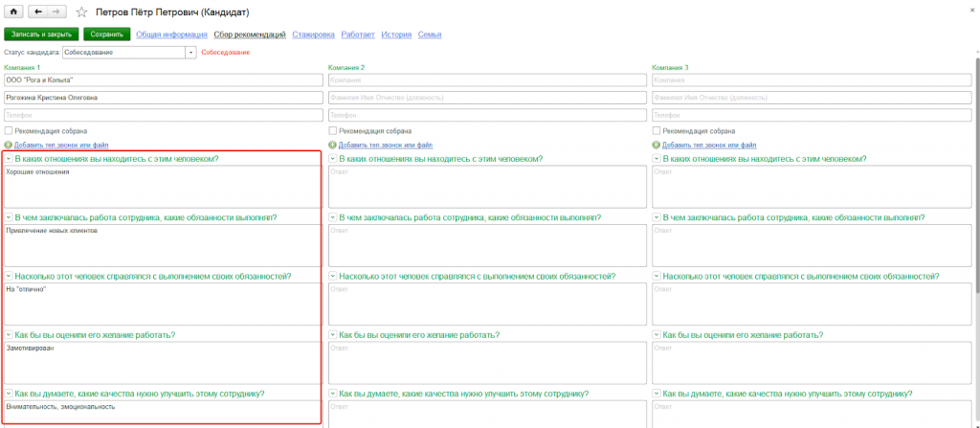This screenshot has height=428, width=980.
Task: Click Компания 2 answer box for отношениях question
Action: (x=487, y=187)
